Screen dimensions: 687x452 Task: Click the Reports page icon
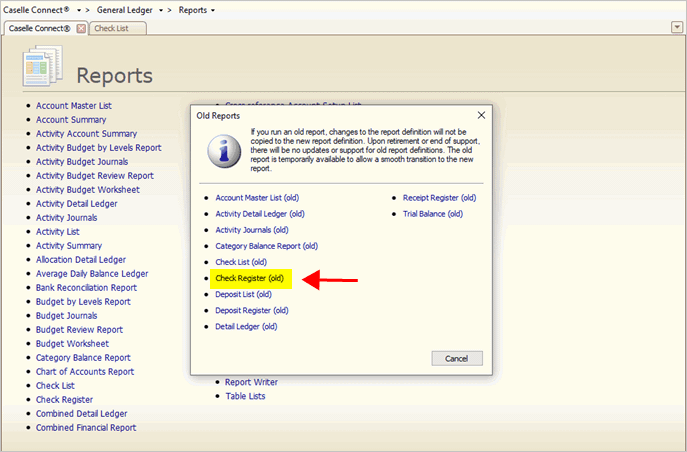coord(42,68)
